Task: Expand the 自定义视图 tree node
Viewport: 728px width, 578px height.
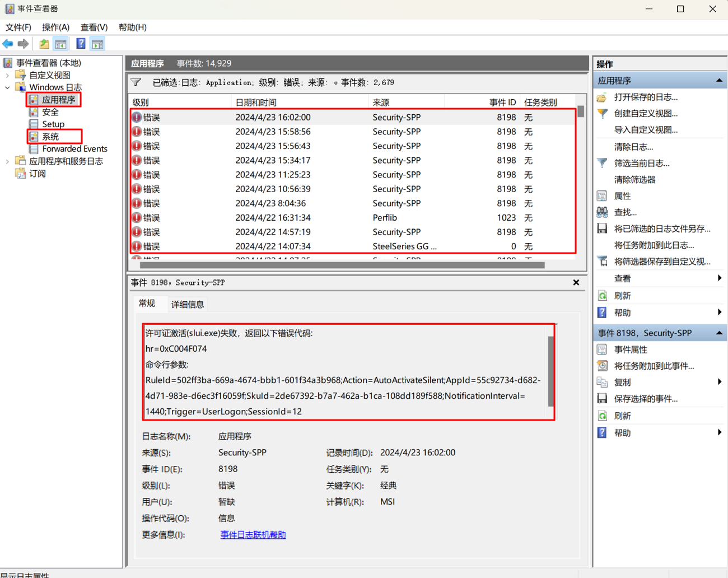Action: click(8, 75)
